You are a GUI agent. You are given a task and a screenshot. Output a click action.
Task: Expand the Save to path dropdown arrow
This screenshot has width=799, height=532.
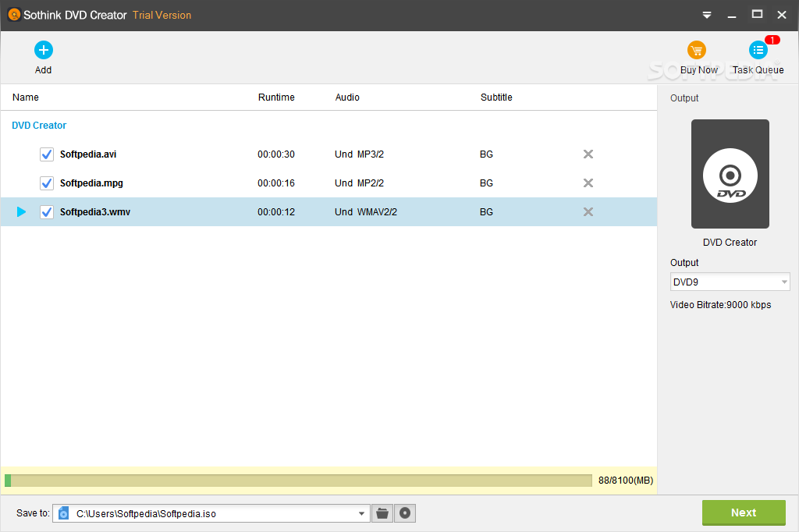(361, 513)
